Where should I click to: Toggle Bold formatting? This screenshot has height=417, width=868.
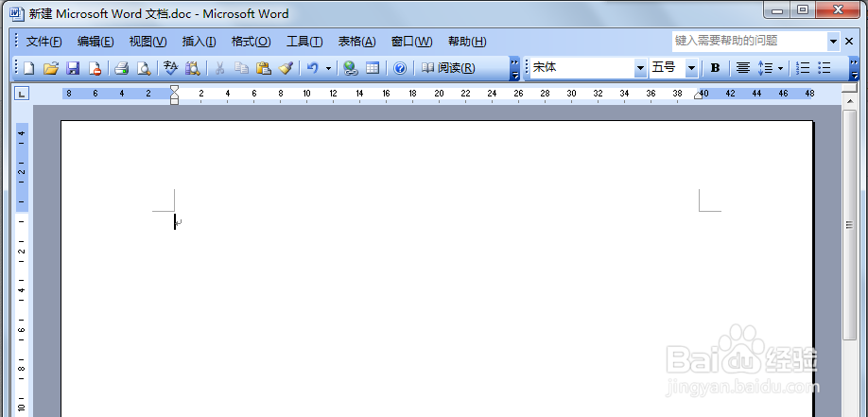715,68
